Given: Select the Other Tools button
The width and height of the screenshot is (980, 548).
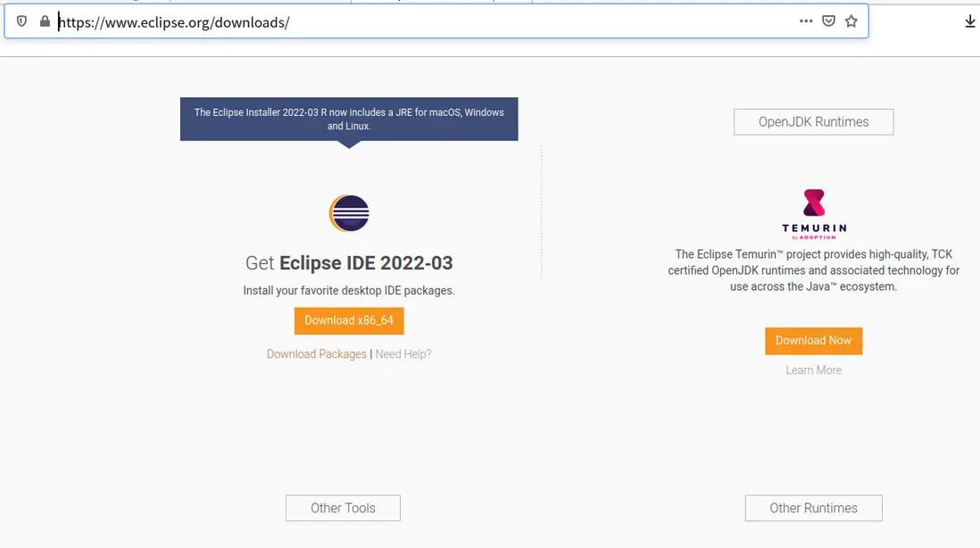Looking at the screenshot, I should 343,508.
